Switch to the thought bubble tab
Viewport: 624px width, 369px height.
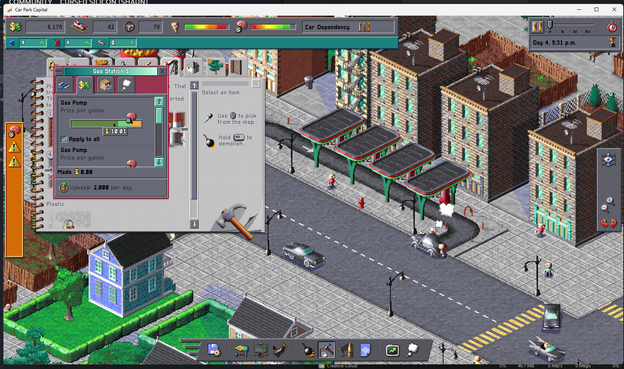[126, 85]
